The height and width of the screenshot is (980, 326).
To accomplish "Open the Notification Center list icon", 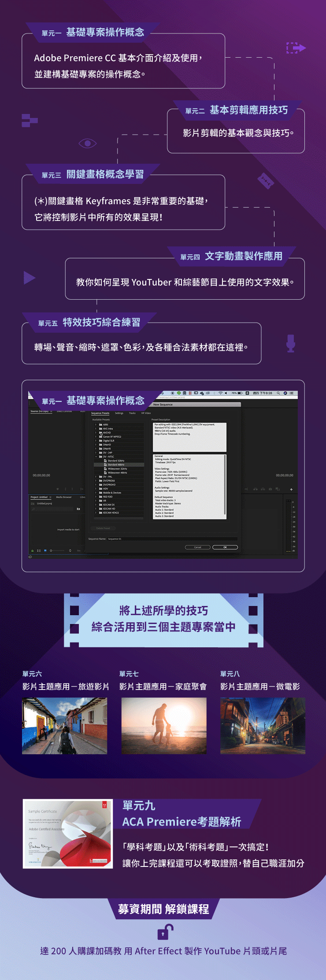I will (x=291, y=393).
